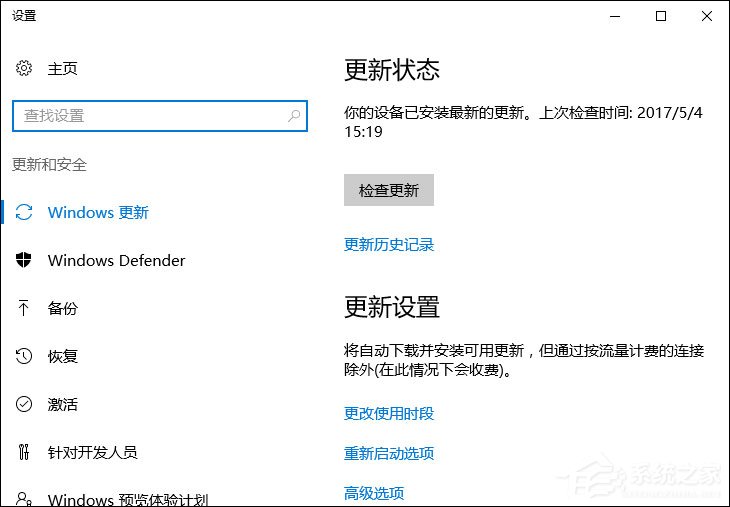730x507 pixels.
Task: Click the search magnifier icon
Action: (294, 115)
